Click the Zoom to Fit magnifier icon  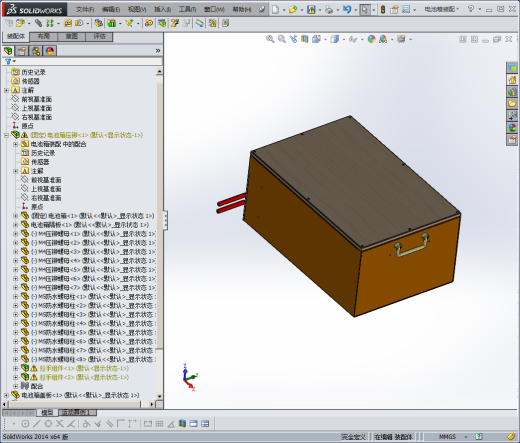pyautogui.click(x=270, y=39)
